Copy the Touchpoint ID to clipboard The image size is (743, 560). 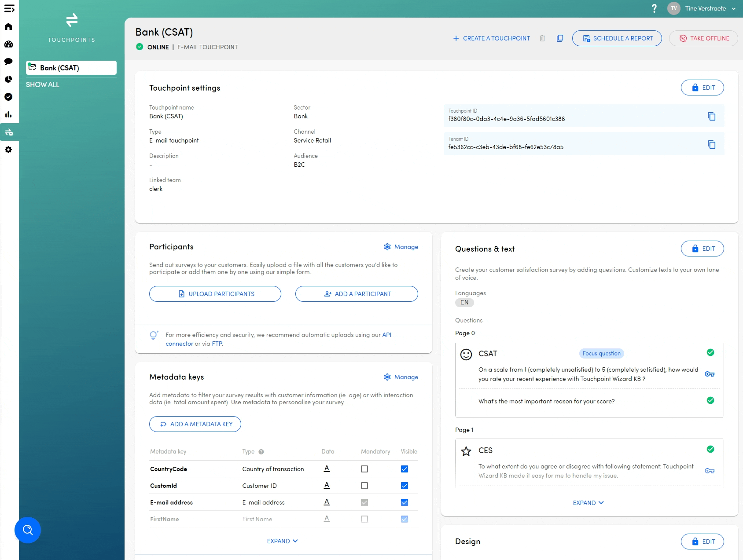tap(711, 116)
